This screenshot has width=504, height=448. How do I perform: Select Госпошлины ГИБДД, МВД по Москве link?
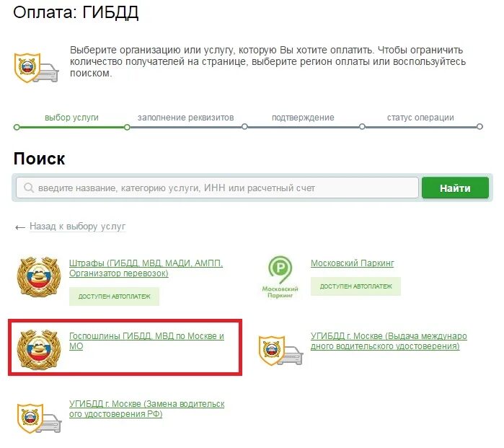click(x=146, y=341)
